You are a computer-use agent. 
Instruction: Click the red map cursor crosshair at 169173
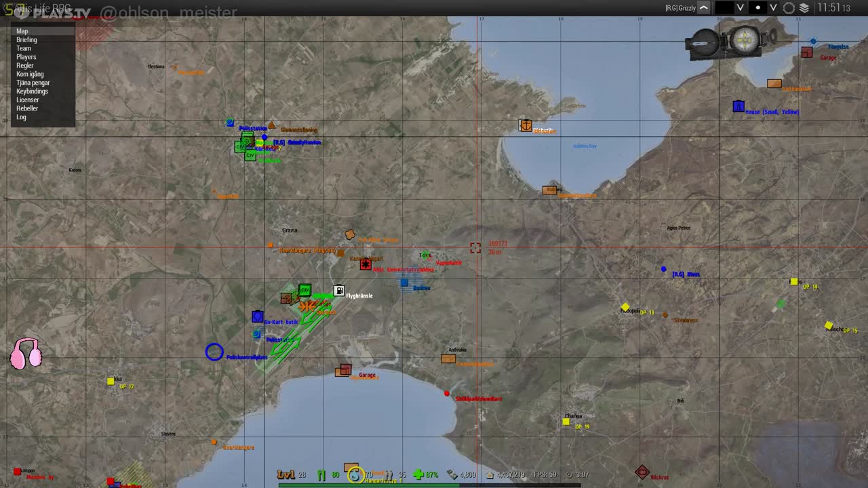tap(475, 248)
